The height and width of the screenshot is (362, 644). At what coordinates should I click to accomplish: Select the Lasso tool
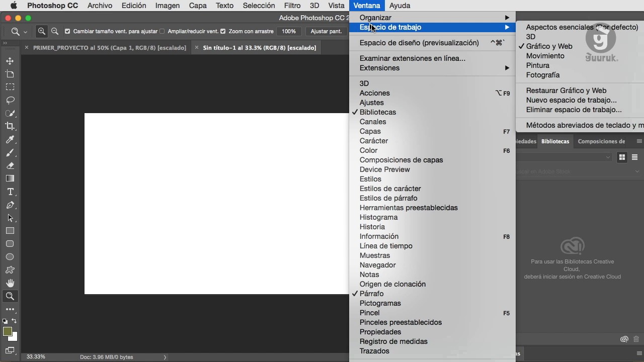click(x=10, y=100)
